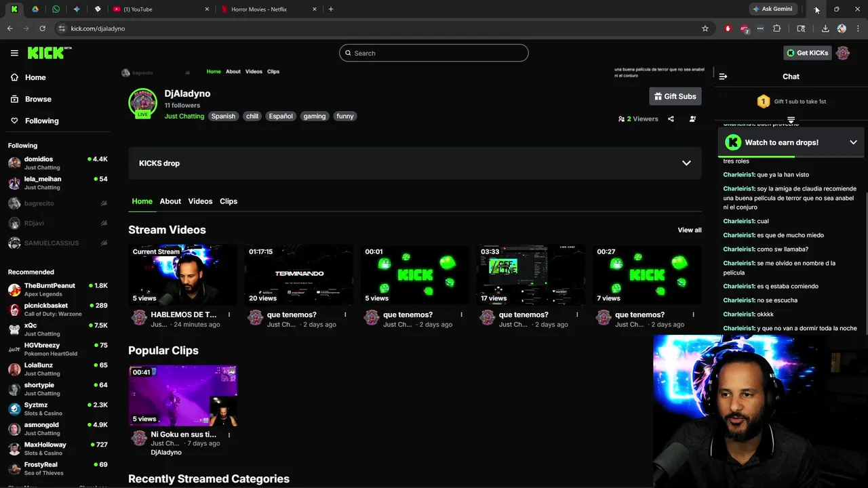Open the Videos tab under KICKS drop

coord(200,201)
